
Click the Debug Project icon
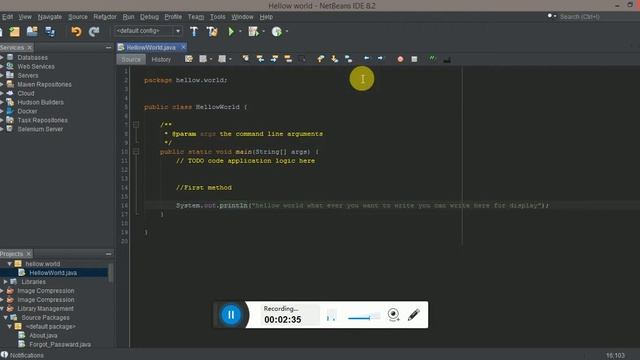pos(253,31)
